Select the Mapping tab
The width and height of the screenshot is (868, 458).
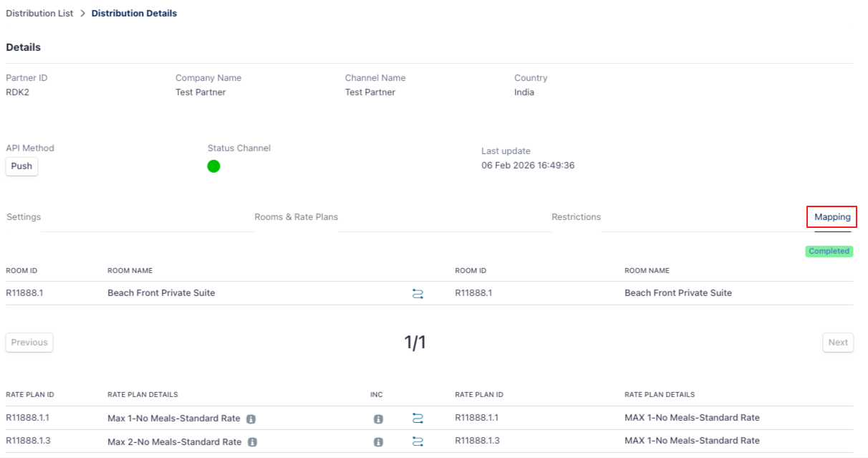(832, 216)
